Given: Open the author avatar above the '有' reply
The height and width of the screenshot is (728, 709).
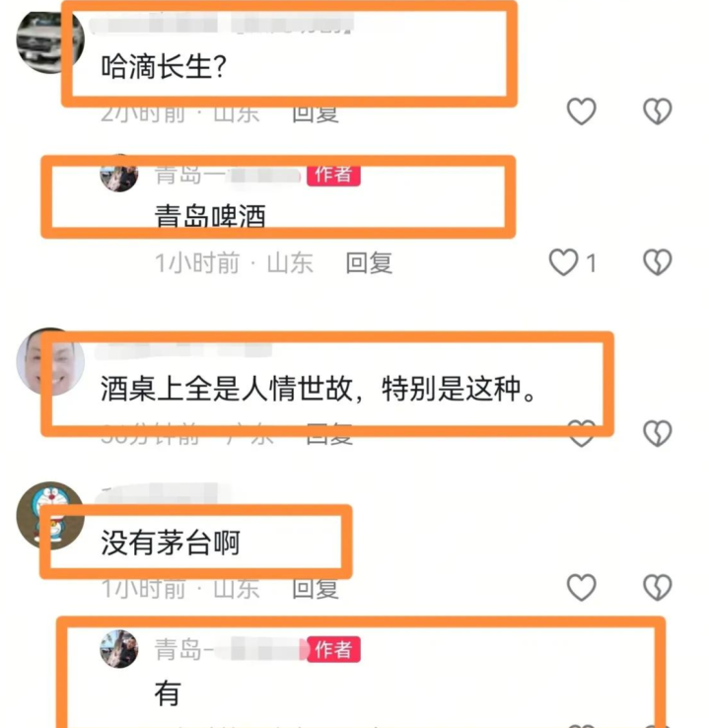Looking at the screenshot, I should point(118,649).
